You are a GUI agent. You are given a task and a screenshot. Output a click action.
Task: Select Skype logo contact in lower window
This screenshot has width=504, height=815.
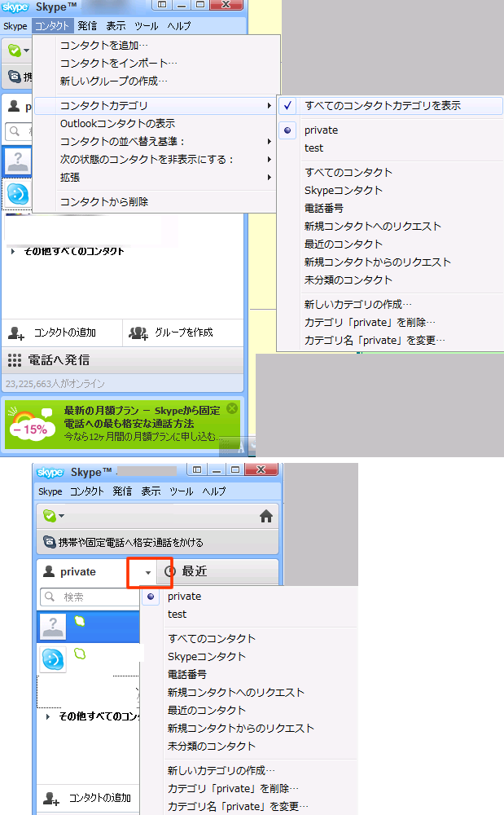pos(90,659)
